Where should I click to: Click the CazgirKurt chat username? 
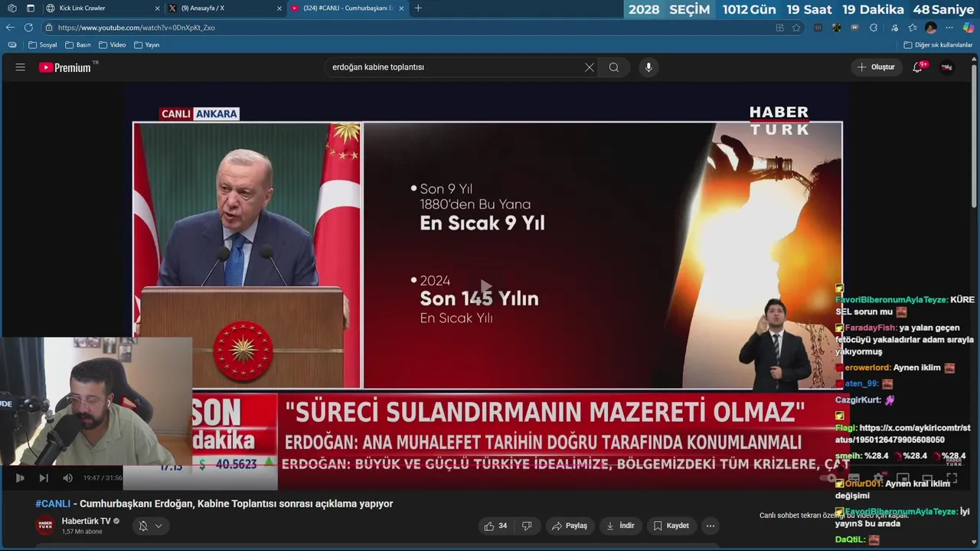858,399
